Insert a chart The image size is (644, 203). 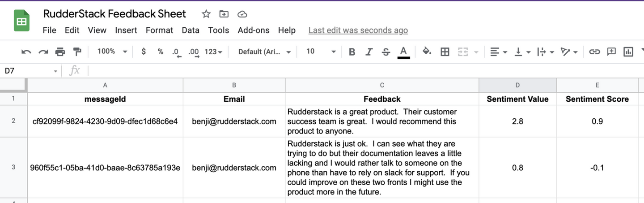[x=628, y=52]
